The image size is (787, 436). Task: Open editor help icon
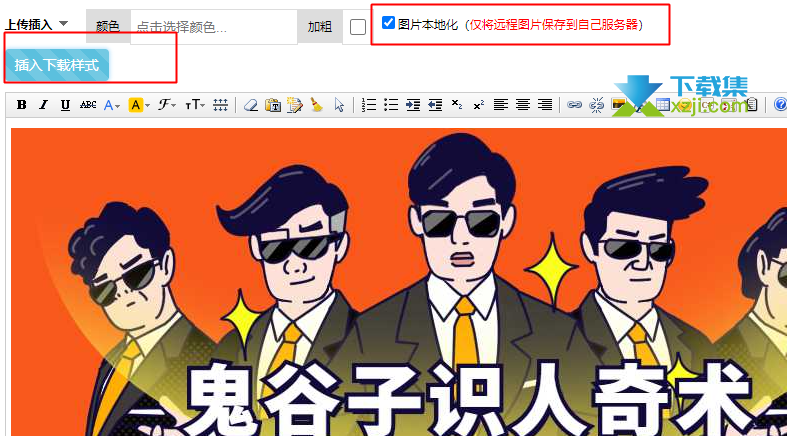point(780,104)
